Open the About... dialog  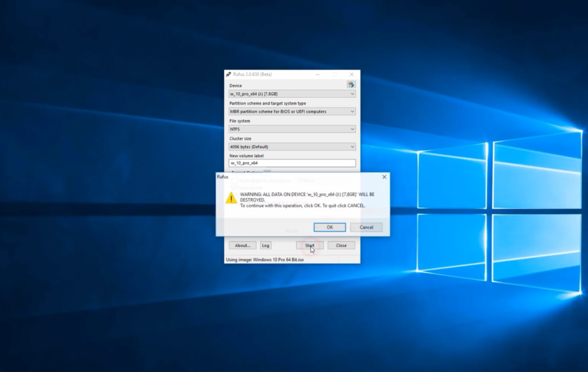tap(243, 245)
